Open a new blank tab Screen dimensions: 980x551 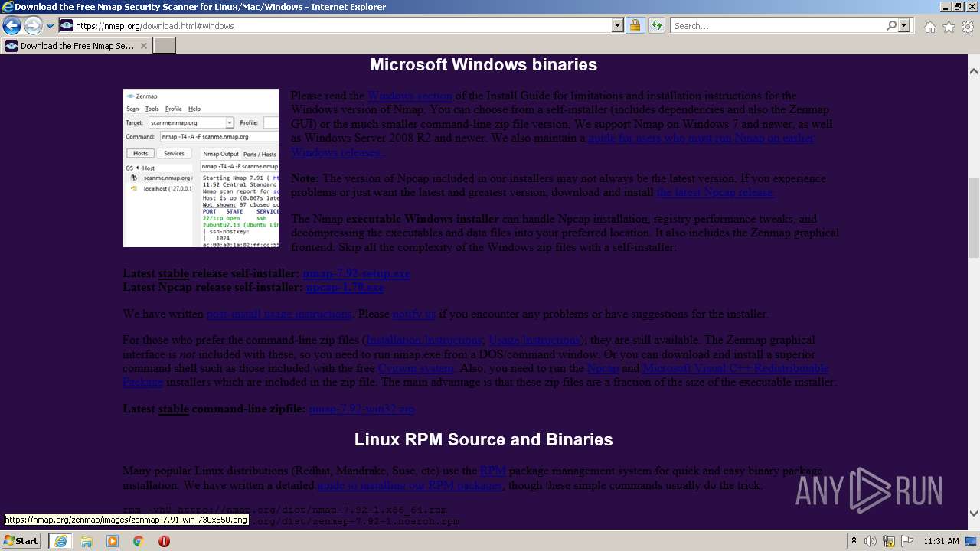click(165, 46)
